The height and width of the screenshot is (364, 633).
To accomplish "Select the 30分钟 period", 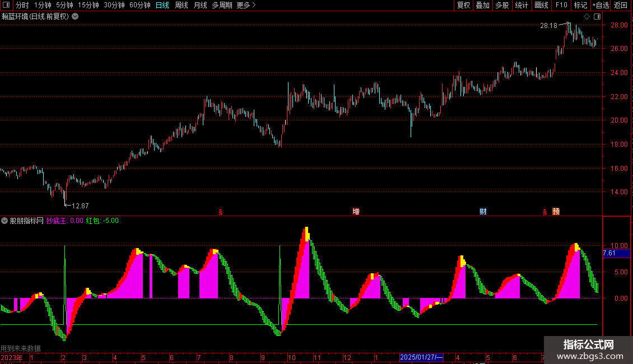I will [114, 5].
